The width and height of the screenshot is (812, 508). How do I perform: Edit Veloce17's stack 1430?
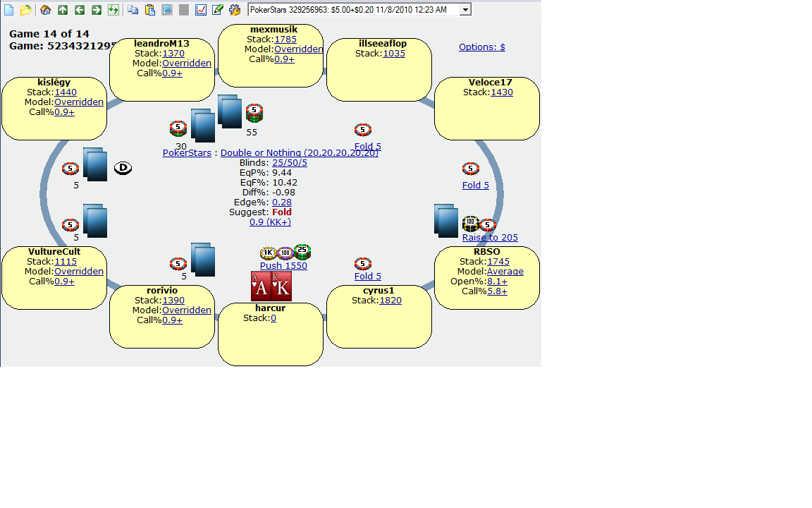(x=502, y=92)
